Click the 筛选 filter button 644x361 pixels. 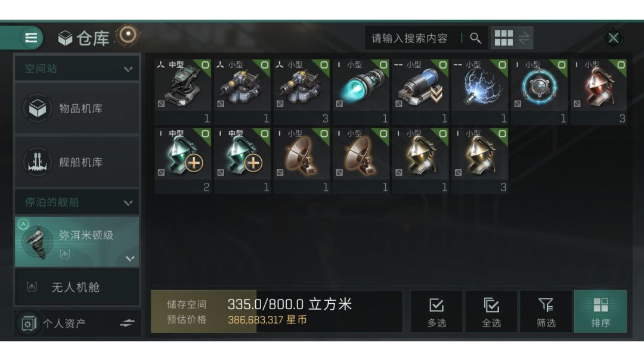coord(546,312)
